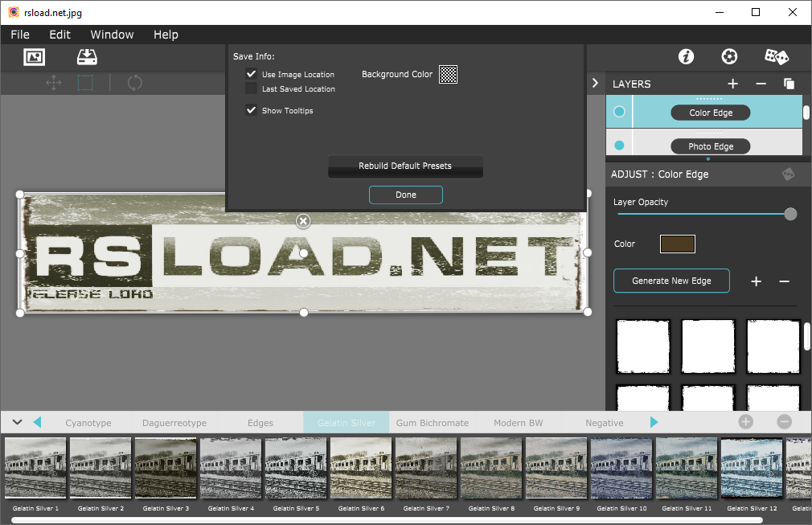Apply the Gelatin Silver 10 preset thumbnail

tap(622, 468)
